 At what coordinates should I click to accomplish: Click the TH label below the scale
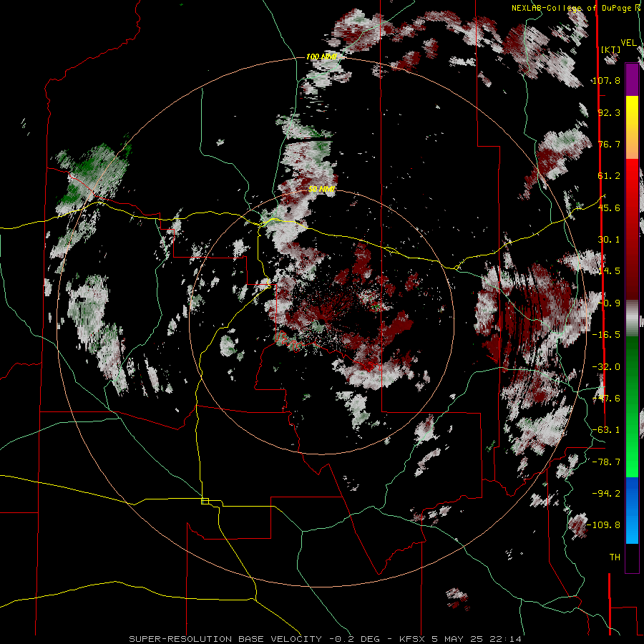click(615, 557)
